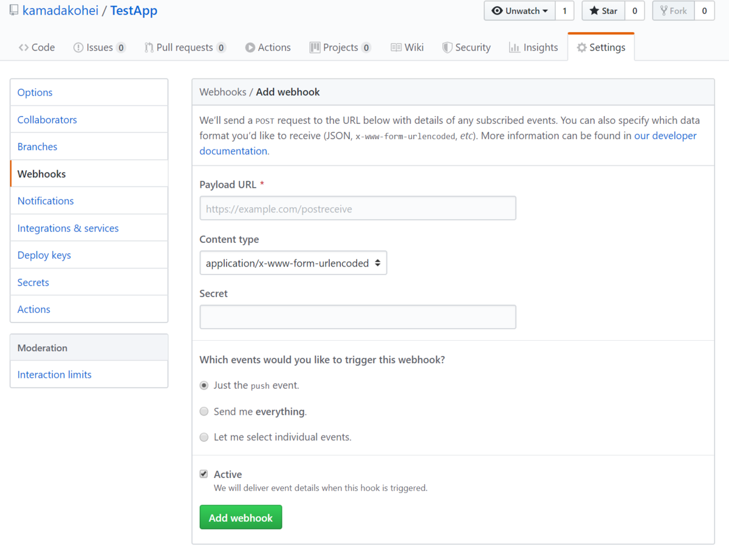Viewport: 729px width, 560px height.
Task: Click the Insights bar graph icon
Action: tap(515, 47)
